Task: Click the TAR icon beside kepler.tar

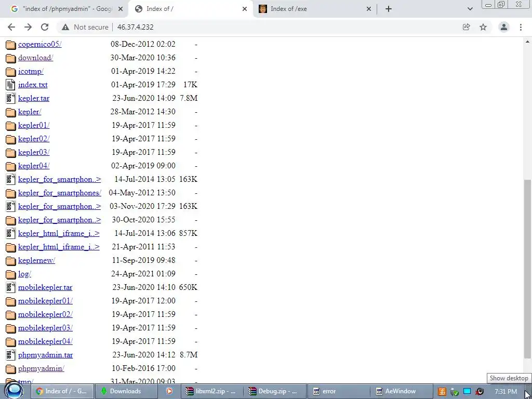Action: (x=10, y=98)
